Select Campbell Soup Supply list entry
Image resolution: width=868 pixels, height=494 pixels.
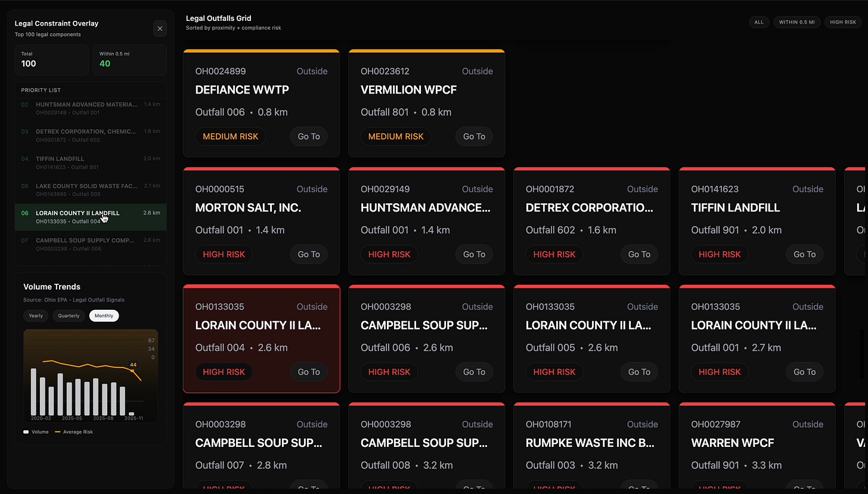click(x=91, y=244)
